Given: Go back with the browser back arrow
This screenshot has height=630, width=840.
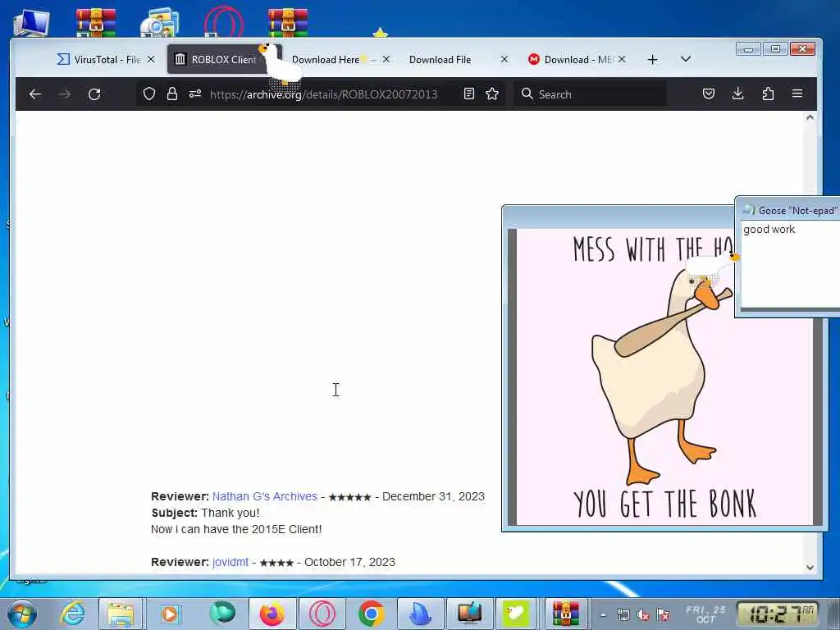Looking at the screenshot, I should point(35,94).
